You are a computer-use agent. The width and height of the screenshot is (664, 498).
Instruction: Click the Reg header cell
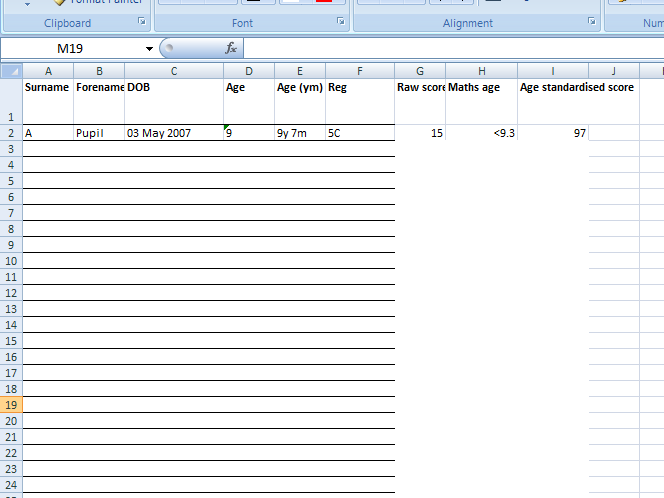(x=360, y=102)
